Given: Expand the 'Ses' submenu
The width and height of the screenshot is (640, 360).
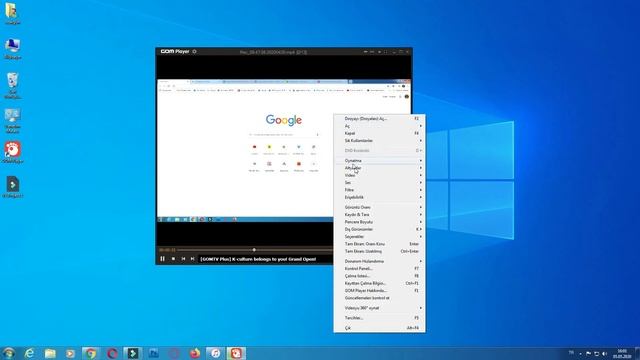Looking at the screenshot, I should click(380, 182).
